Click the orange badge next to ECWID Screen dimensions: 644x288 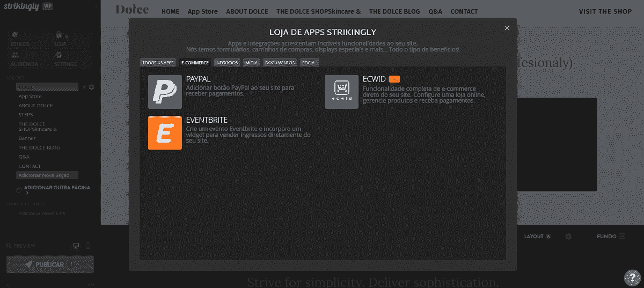(x=394, y=79)
